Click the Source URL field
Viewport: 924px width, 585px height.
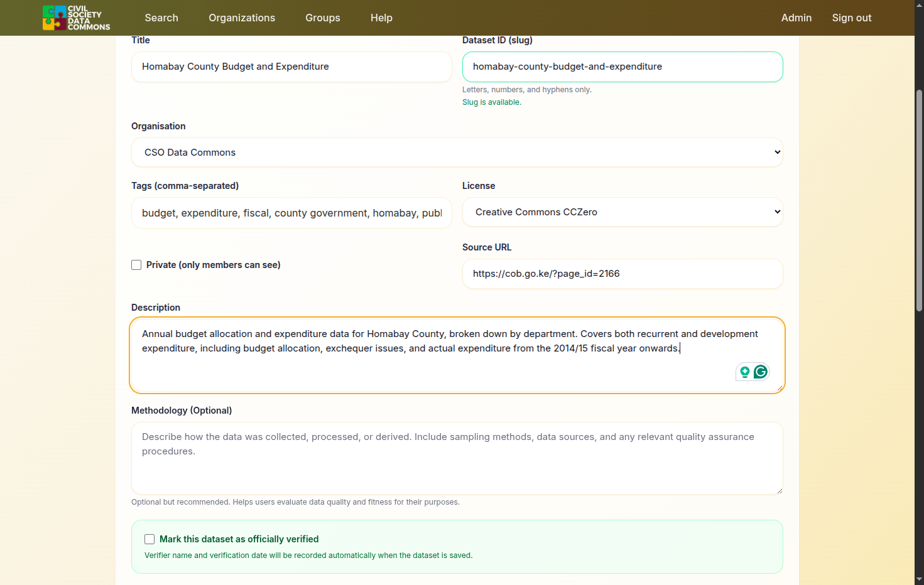coord(622,274)
